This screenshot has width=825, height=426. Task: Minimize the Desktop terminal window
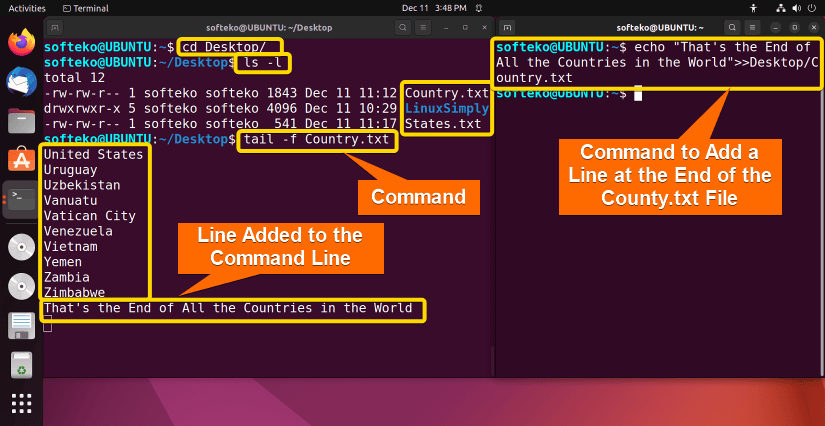coord(446,27)
